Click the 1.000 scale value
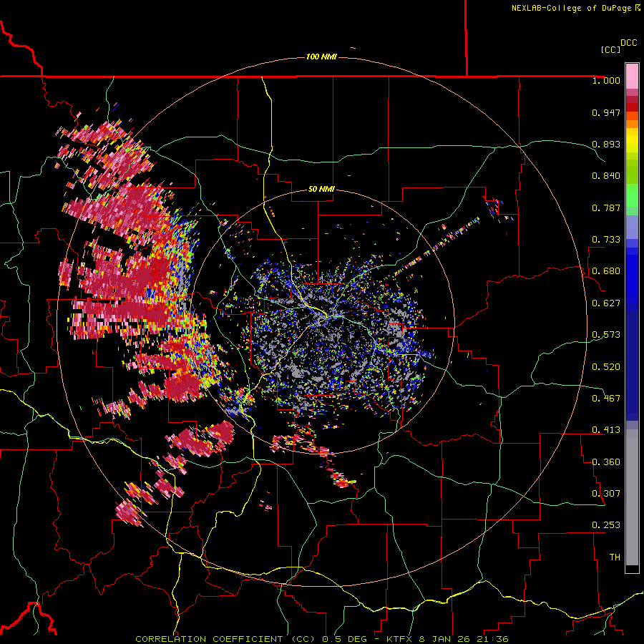This screenshot has width=644, height=644. tap(606, 80)
